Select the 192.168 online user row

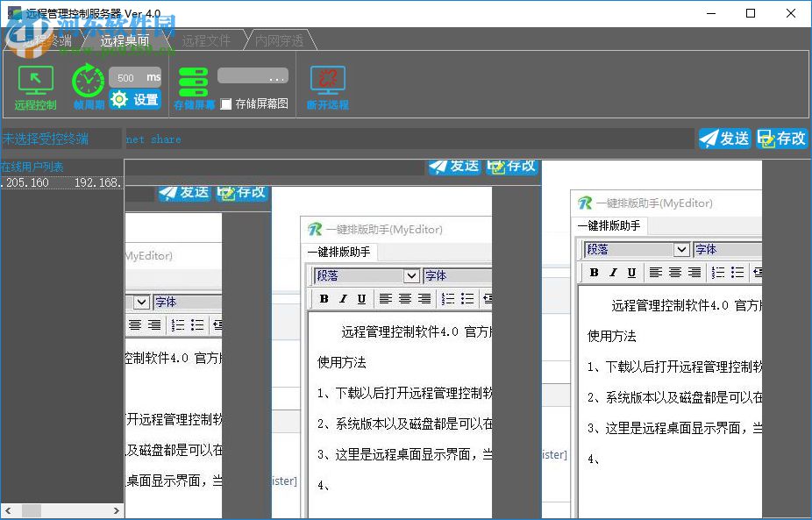(x=61, y=182)
